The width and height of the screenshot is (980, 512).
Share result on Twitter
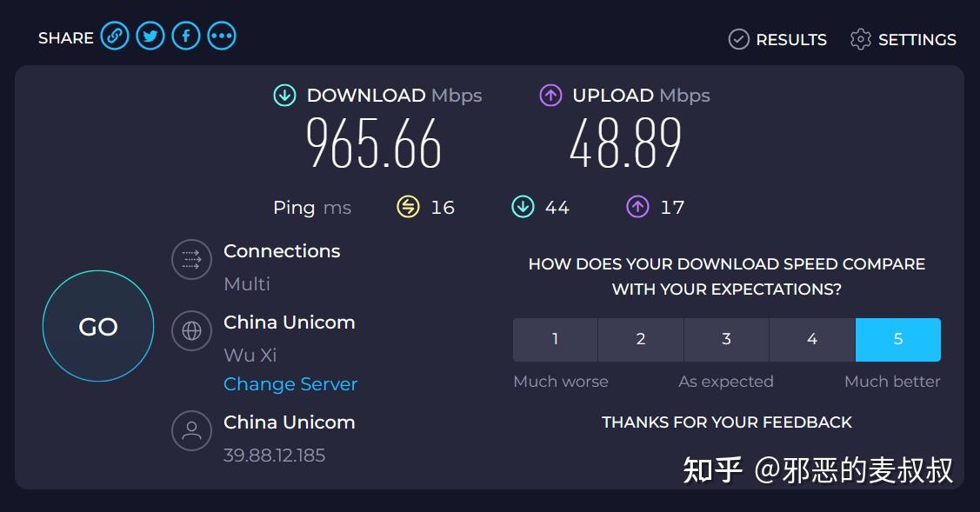click(150, 36)
